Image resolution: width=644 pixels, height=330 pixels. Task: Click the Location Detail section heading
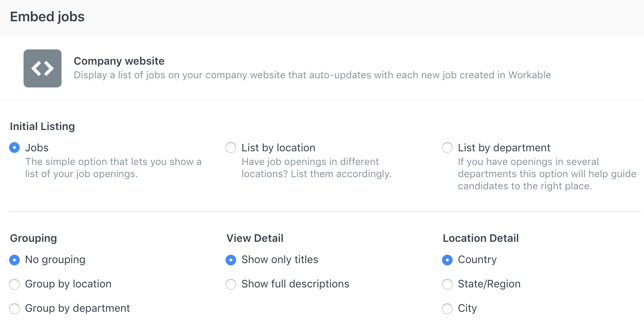(481, 238)
